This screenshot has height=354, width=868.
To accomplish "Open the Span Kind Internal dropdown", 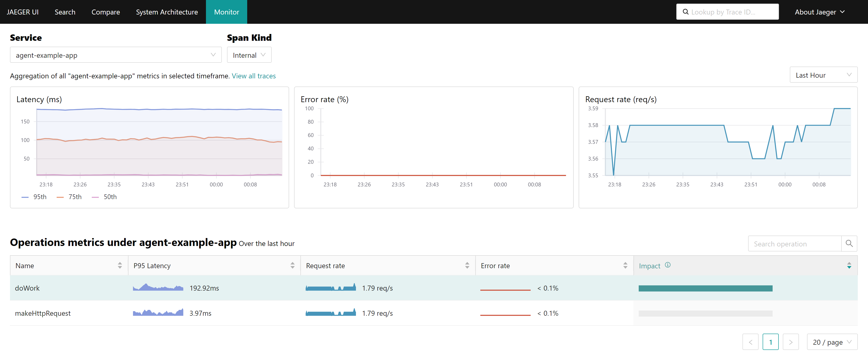I will [x=249, y=55].
